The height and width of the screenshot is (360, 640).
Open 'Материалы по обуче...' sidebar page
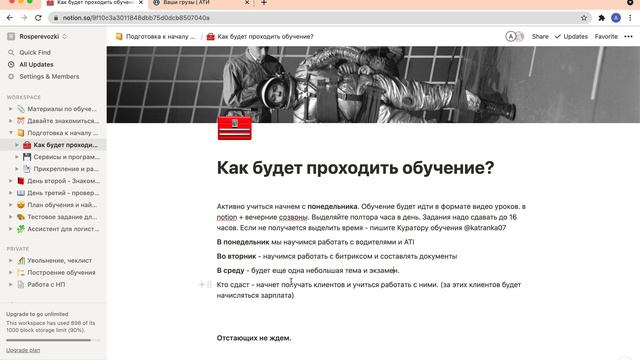click(x=62, y=109)
